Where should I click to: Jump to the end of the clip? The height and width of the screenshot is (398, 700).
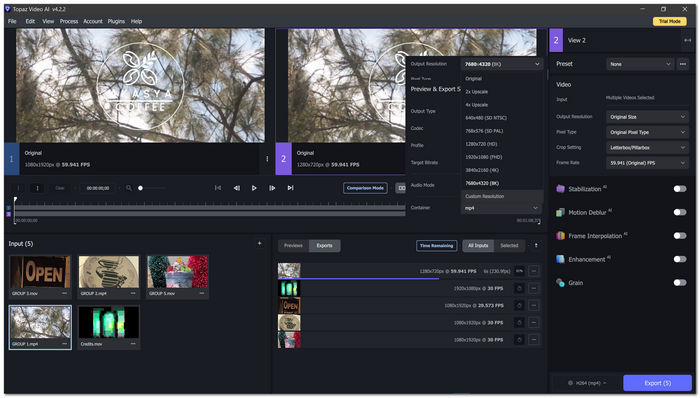[291, 188]
